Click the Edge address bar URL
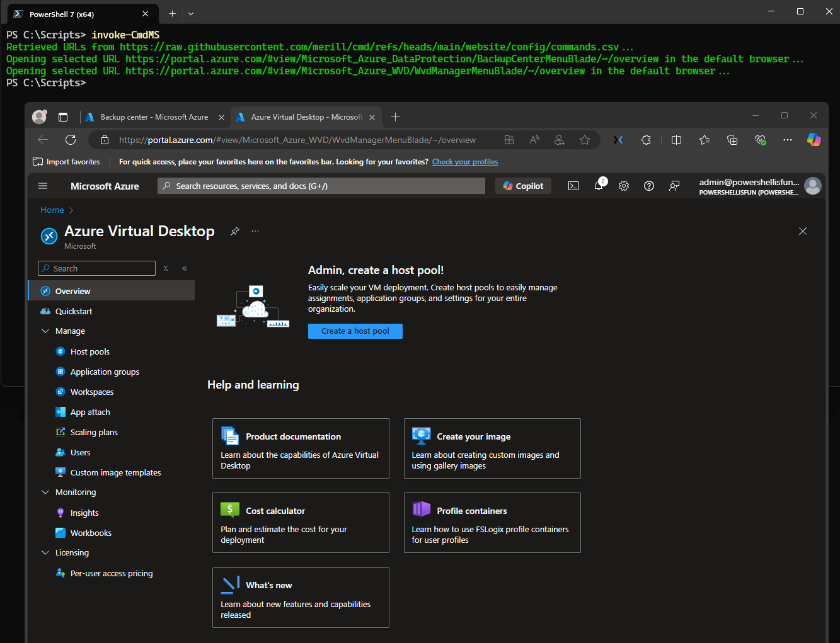The width and height of the screenshot is (840, 643). [297, 140]
